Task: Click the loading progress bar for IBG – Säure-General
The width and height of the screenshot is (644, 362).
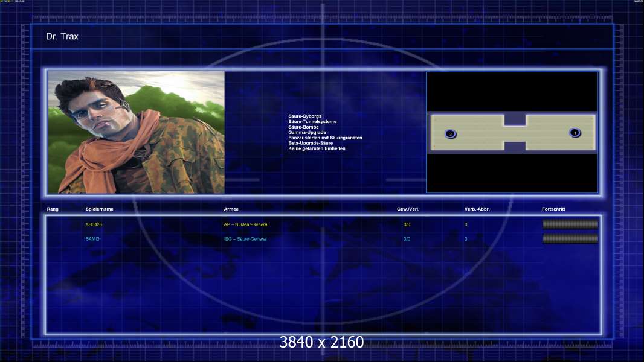Action: coord(570,238)
